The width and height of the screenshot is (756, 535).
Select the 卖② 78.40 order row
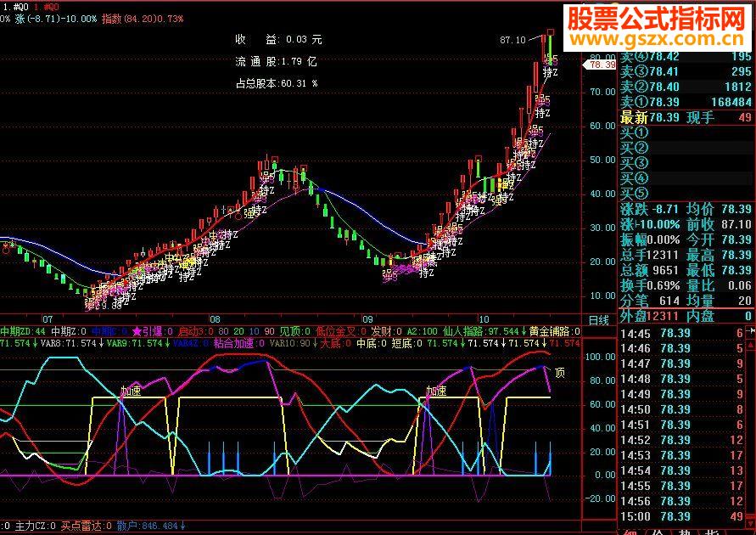click(686, 87)
